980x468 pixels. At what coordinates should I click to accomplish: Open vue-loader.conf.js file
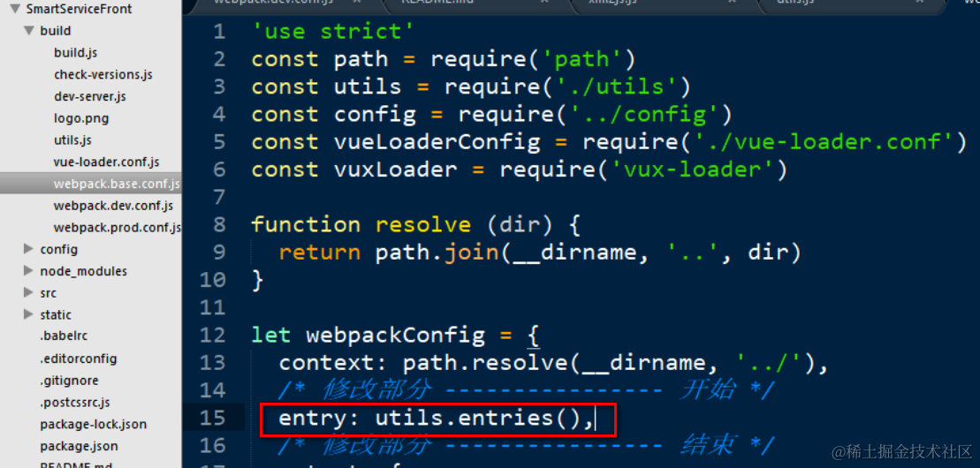click(106, 162)
